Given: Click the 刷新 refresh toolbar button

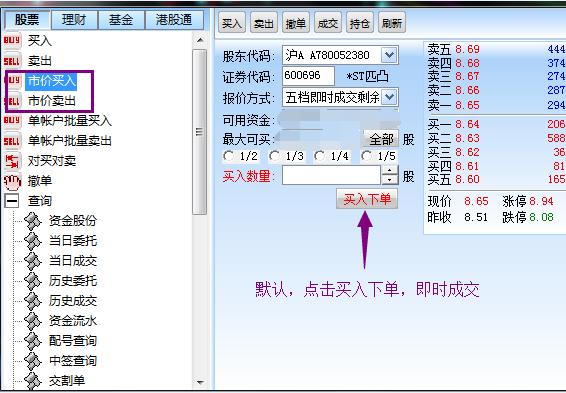Looking at the screenshot, I should pyautogui.click(x=392, y=23).
